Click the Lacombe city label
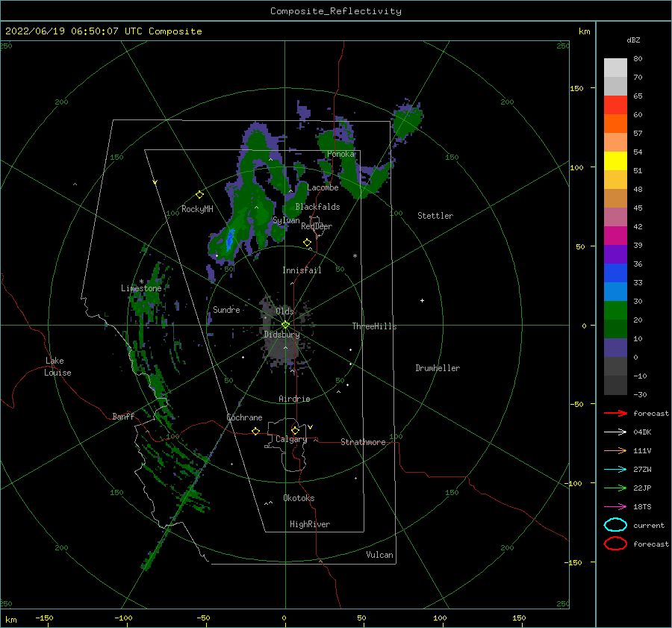 pyautogui.click(x=323, y=187)
